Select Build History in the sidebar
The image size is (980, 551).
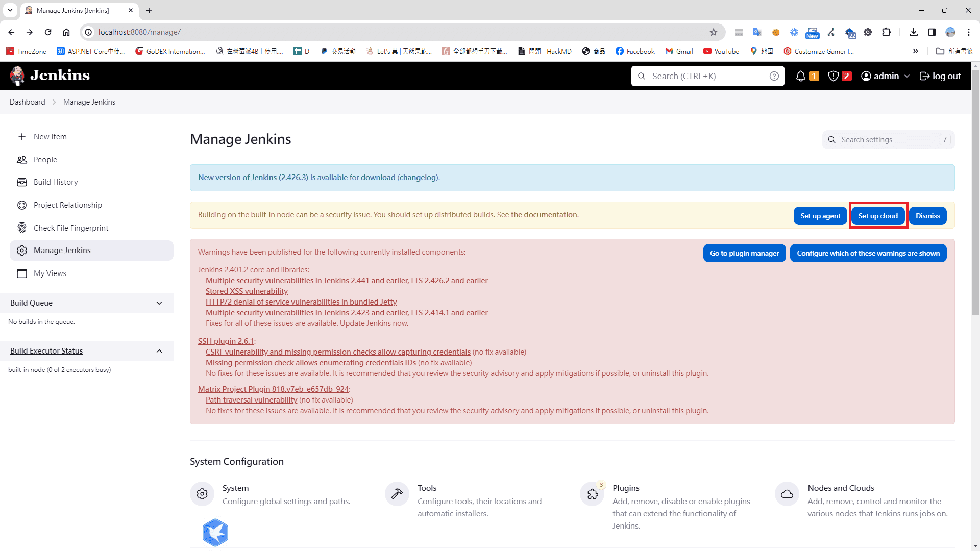point(56,182)
